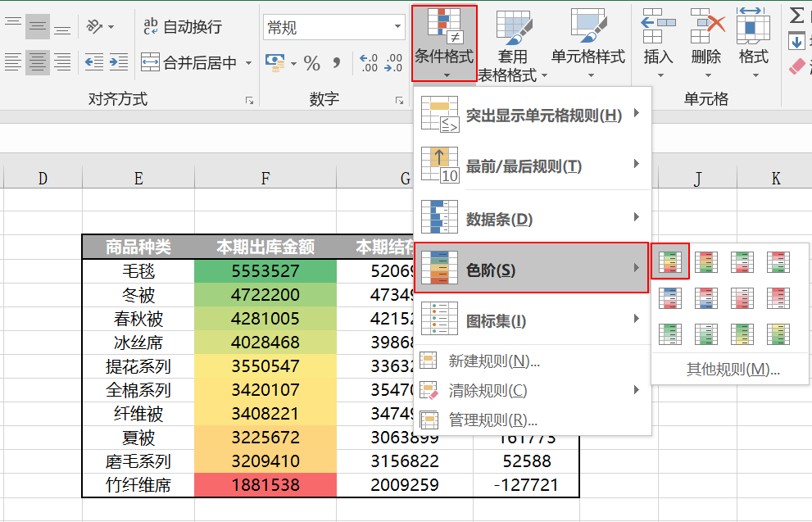Select column header F

265,178
